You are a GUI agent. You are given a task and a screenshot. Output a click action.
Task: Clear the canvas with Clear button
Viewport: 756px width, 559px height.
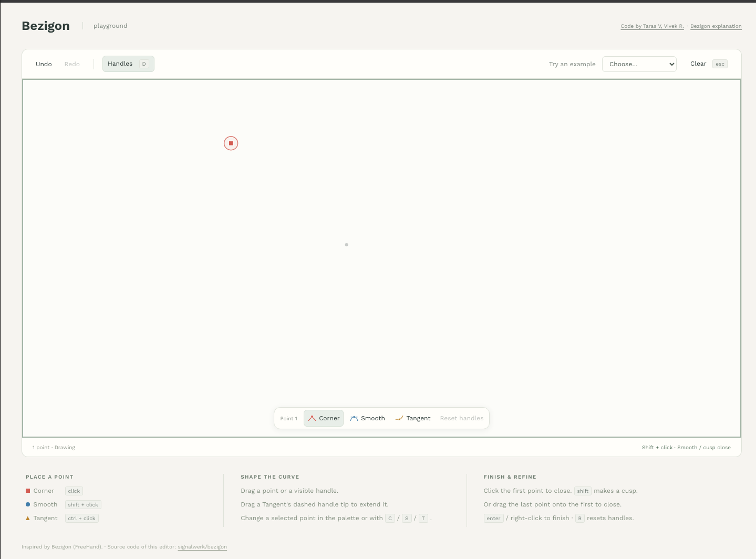pos(698,64)
